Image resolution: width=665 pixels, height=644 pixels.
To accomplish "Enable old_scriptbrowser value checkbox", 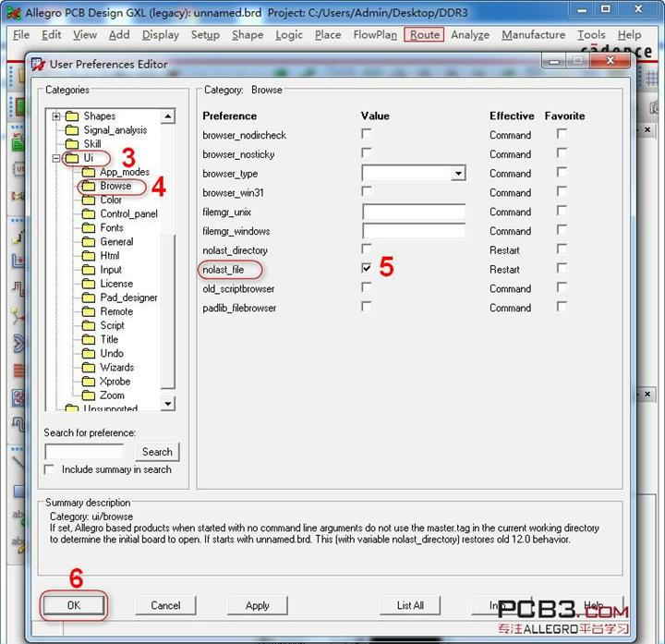I will pyautogui.click(x=366, y=287).
